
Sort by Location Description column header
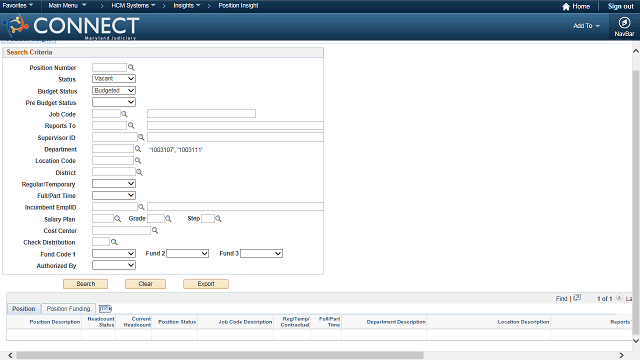pos(523,322)
